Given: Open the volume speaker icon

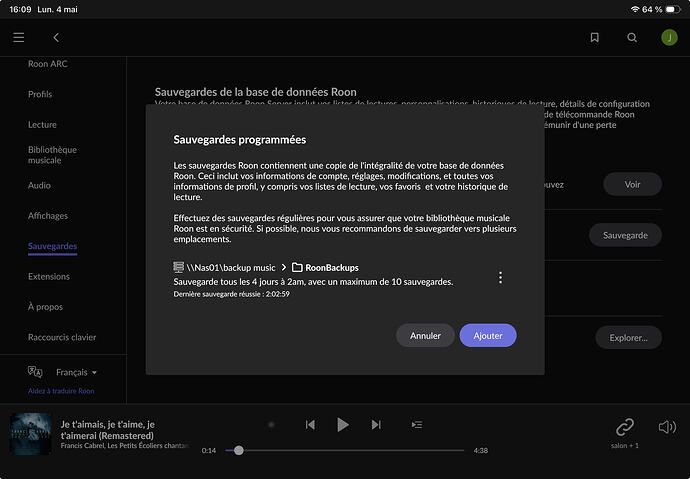Looking at the screenshot, I should tap(667, 427).
